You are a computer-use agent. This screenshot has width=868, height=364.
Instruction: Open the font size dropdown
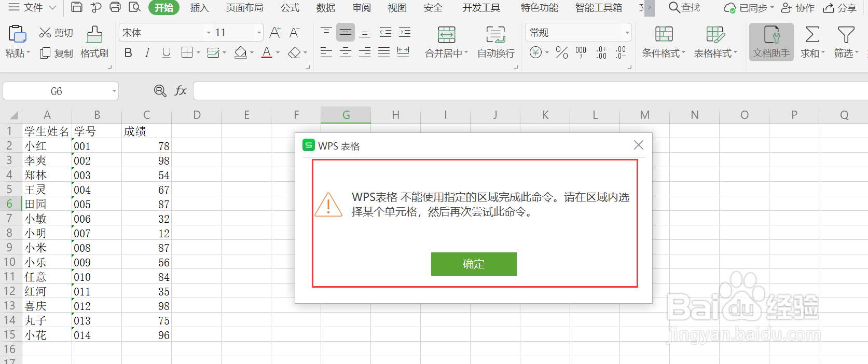pos(259,33)
